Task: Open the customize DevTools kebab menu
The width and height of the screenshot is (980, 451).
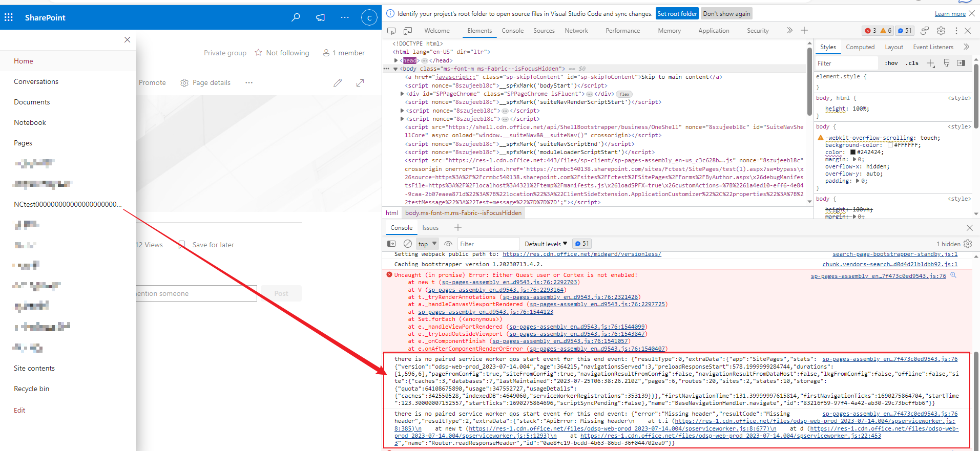Action: [x=956, y=31]
